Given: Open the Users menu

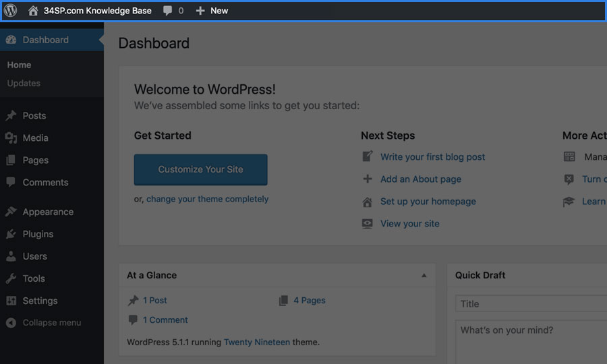Looking at the screenshot, I should 35,256.
